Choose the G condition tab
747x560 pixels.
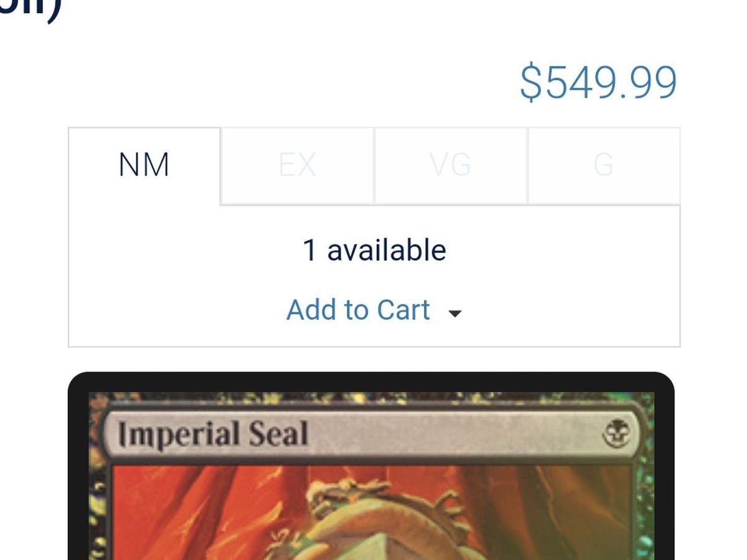(x=603, y=166)
